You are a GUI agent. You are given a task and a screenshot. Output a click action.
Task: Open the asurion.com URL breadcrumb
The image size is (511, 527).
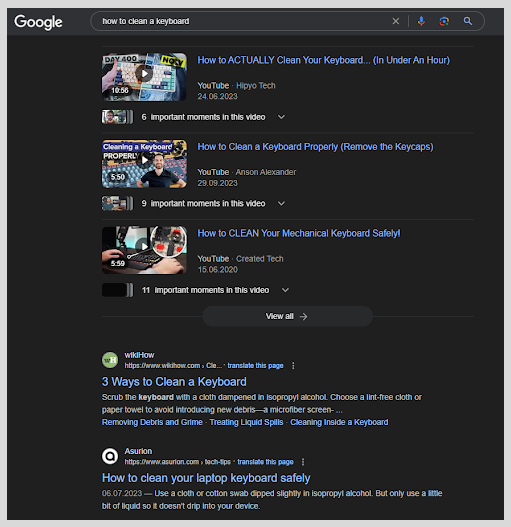(x=178, y=462)
